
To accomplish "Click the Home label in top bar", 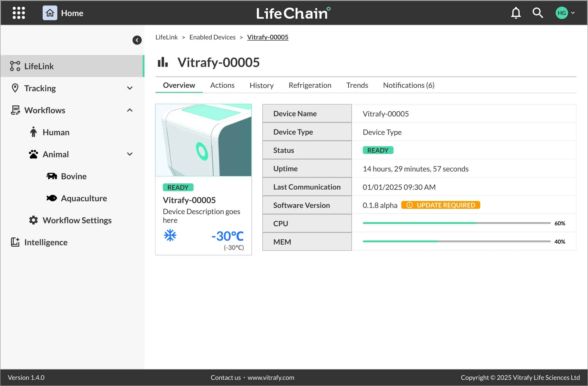I will (x=72, y=13).
